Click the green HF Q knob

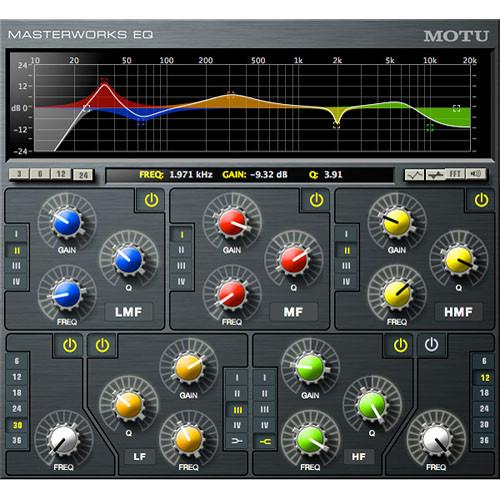tap(372, 405)
